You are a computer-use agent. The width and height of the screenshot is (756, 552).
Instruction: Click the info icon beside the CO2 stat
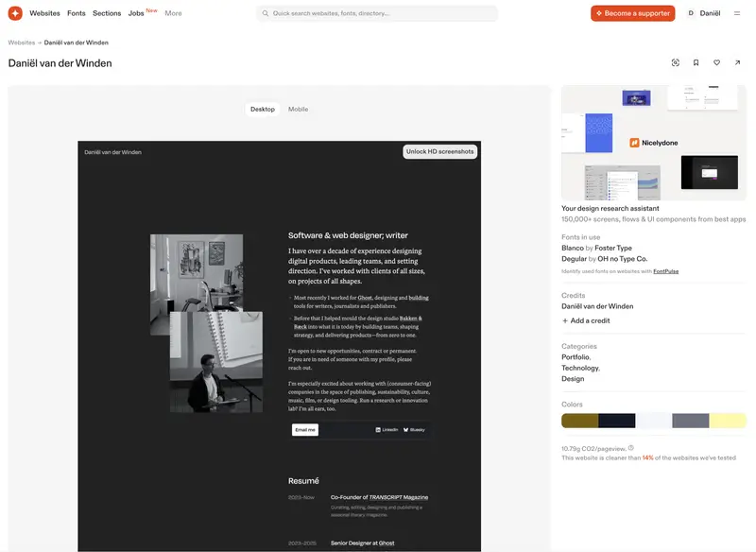[x=630, y=446]
